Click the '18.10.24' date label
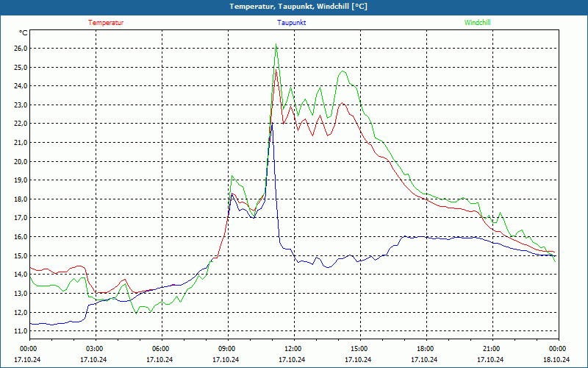 (x=556, y=359)
